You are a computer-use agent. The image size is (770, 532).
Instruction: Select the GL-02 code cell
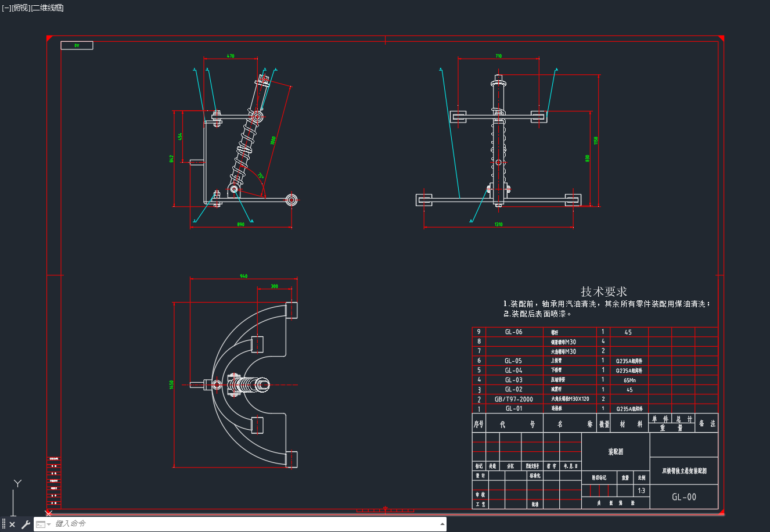pos(513,390)
